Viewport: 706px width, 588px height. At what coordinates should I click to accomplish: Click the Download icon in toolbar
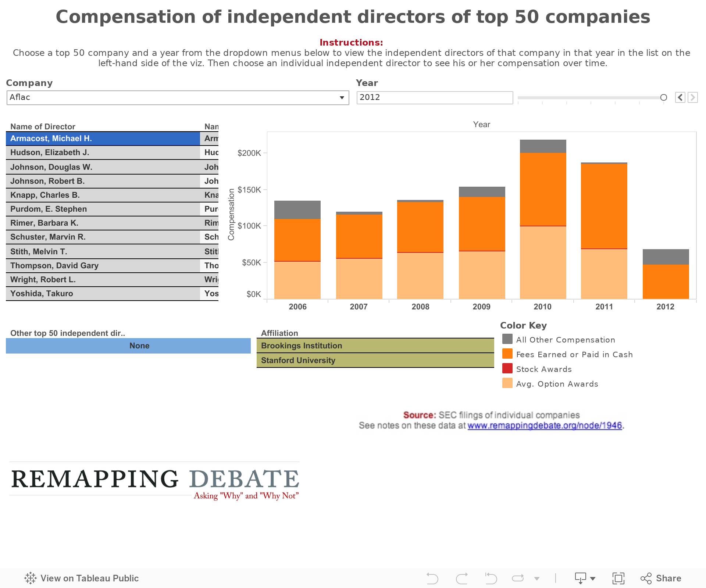581,578
